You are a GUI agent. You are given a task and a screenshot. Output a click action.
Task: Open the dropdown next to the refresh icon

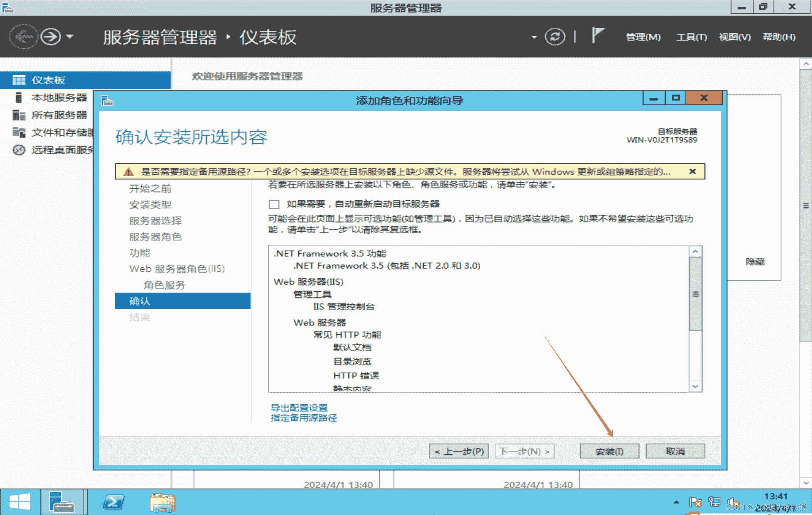[x=535, y=36]
